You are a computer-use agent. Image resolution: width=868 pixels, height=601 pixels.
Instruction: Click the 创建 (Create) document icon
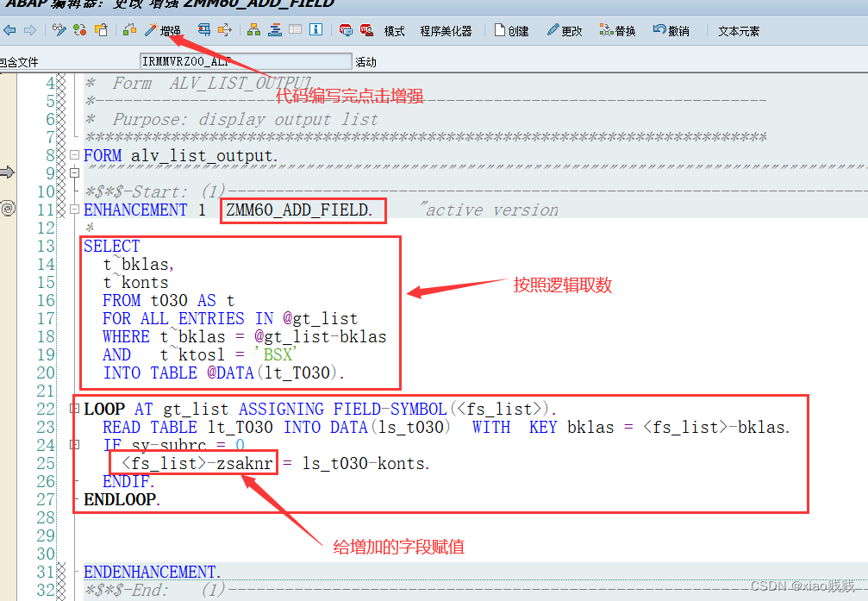pos(501,30)
